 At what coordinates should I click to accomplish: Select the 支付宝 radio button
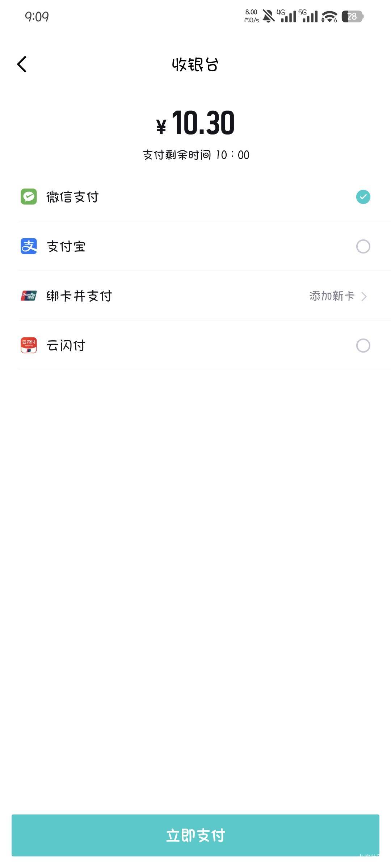363,247
